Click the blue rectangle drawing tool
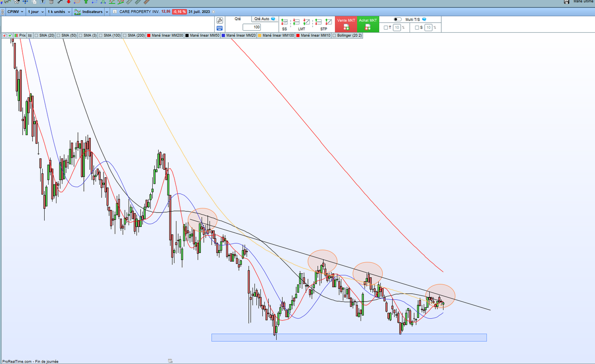 coord(94,2)
